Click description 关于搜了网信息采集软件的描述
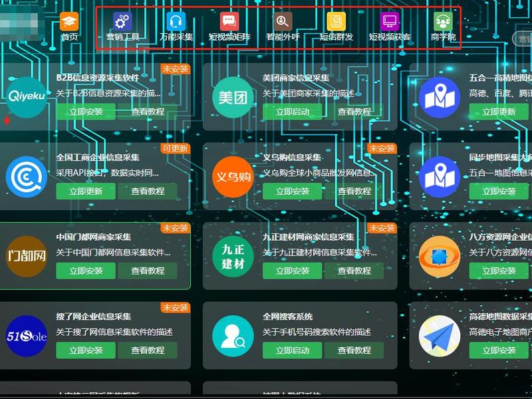Image resolution: width=532 pixels, height=399 pixels. point(114,332)
